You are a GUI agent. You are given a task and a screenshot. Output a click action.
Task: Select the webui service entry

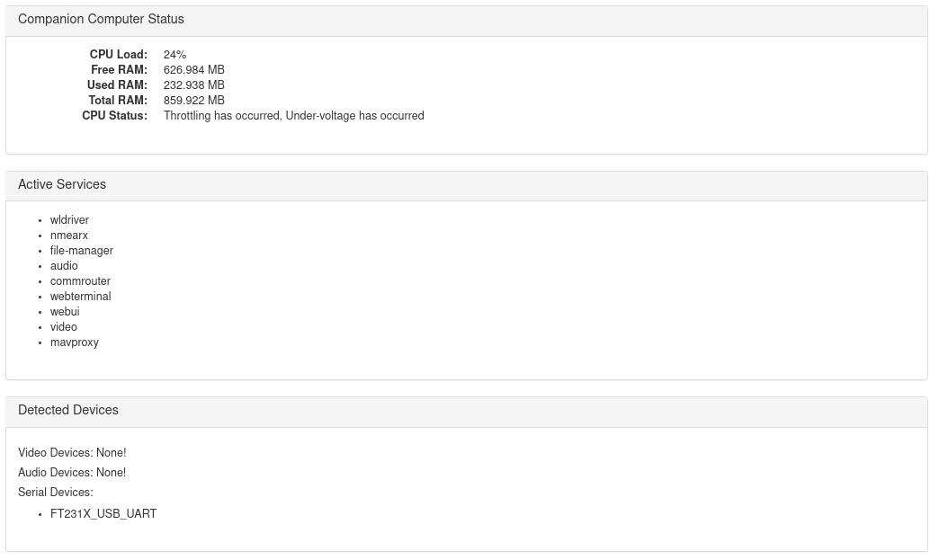[x=65, y=312]
